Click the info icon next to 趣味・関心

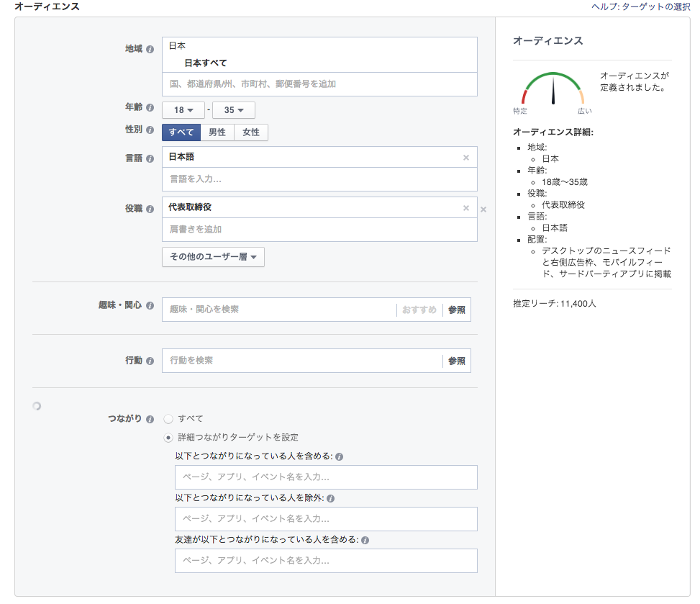pyautogui.click(x=149, y=306)
